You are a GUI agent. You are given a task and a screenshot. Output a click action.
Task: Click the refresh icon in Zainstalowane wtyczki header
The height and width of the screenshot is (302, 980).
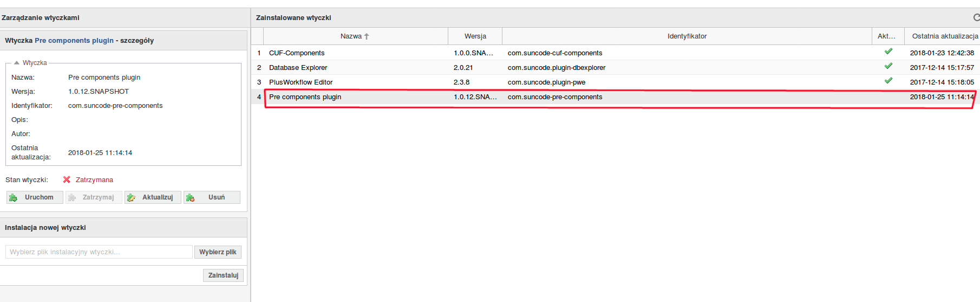coord(976,17)
